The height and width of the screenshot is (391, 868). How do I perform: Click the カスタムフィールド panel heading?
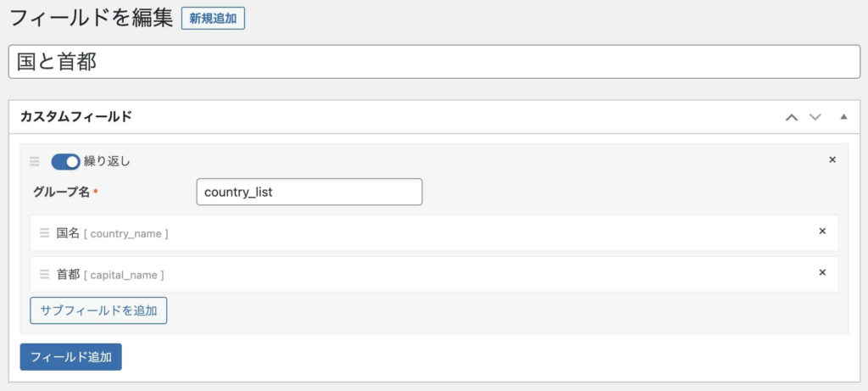point(76,117)
